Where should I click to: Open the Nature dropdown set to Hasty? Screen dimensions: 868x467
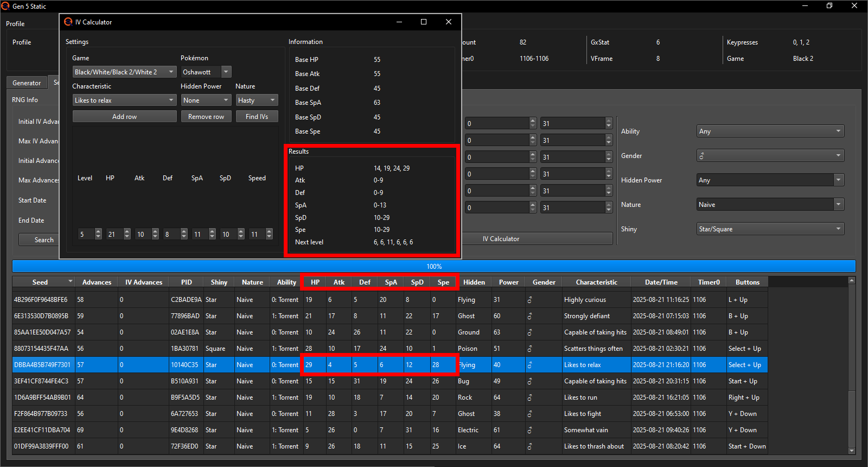257,100
